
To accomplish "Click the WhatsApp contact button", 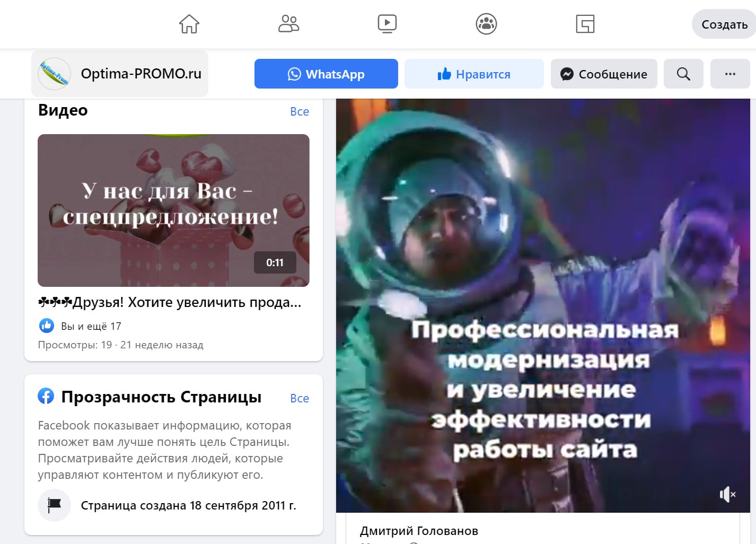I will [x=326, y=74].
